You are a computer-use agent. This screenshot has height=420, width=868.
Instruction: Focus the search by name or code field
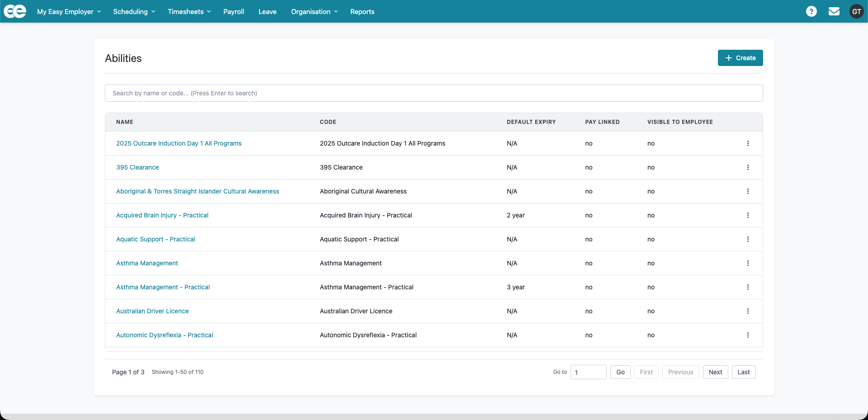[434, 93]
